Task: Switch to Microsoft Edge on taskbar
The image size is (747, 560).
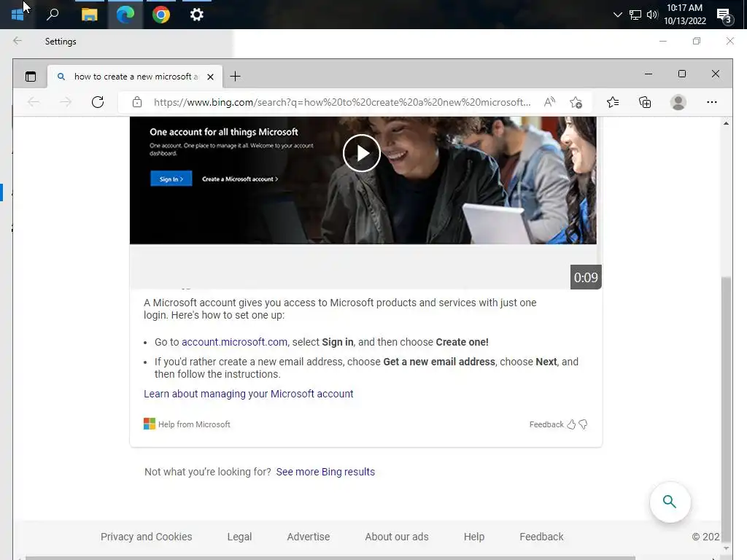Action: pos(125,15)
